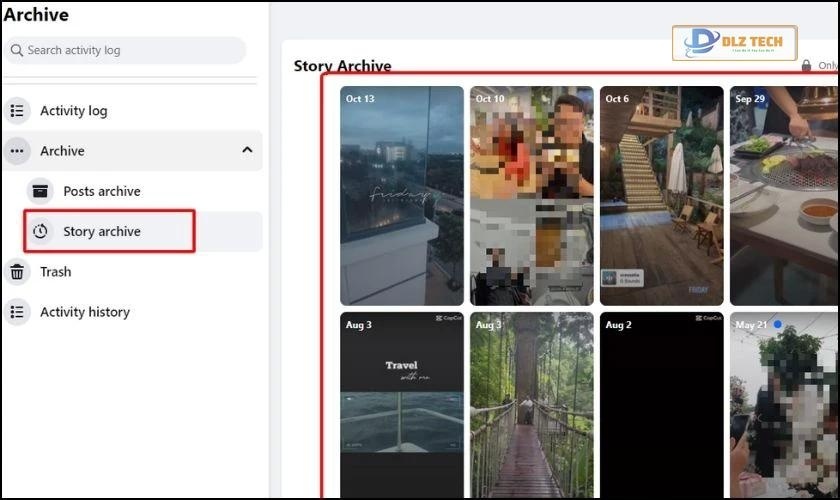Viewport: 840px width, 500px height.
Task: Open Posts archive
Action: pyautogui.click(x=144, y=191)
